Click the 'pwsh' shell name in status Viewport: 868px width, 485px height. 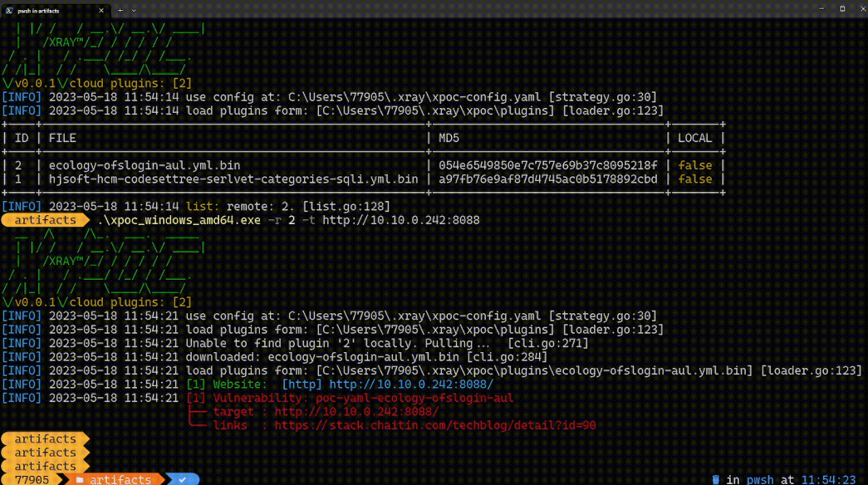(760, 479)
